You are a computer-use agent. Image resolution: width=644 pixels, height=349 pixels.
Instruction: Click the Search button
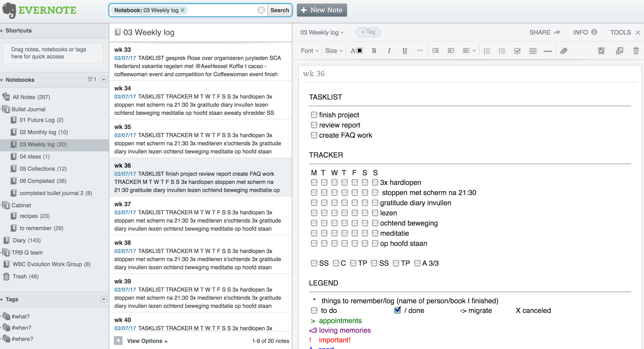click(x=280, y=10)
